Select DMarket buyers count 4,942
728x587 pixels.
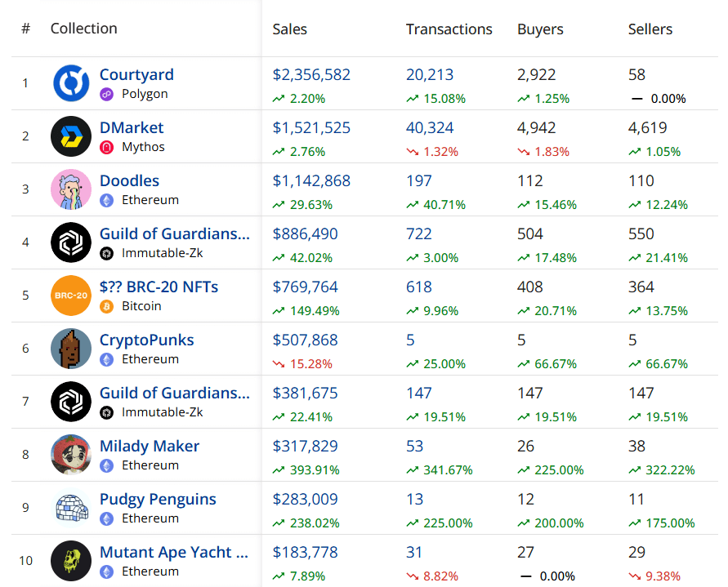[x=536, y=127]
